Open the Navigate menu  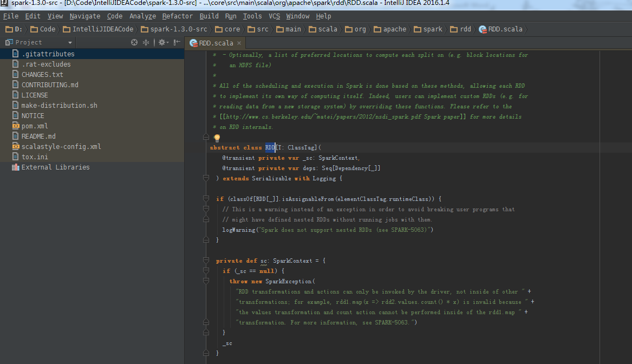click(x=84, y=16)
